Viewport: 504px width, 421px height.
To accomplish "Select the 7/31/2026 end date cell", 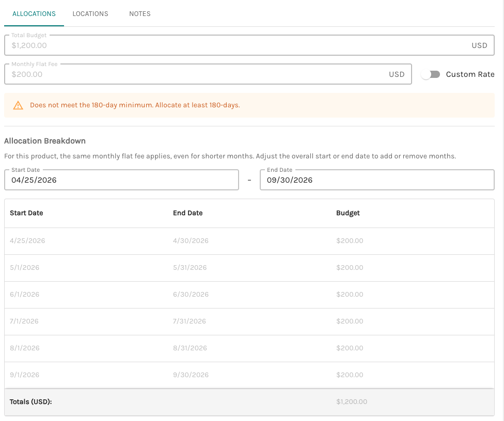I will coord(190,321).
